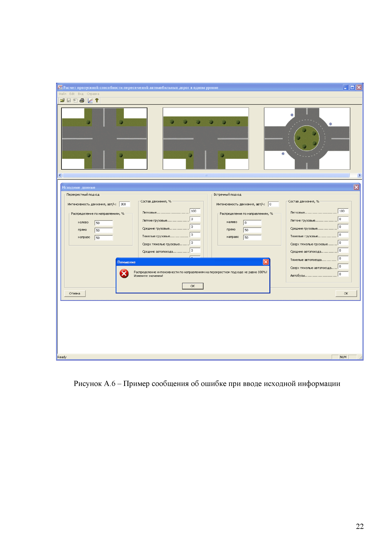Click Средние грузовые field in Перекрестный подход
Screen dimensions: 392x554
pos(195,227)
